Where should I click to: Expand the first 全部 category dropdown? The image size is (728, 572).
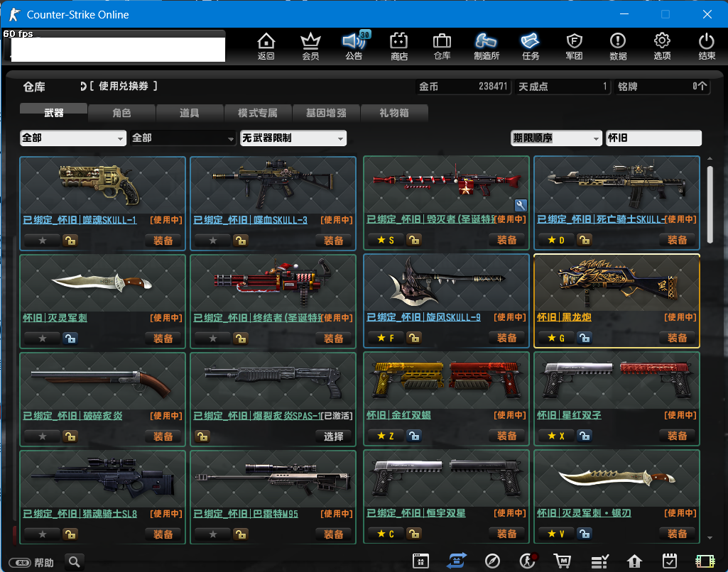tap(73, 138)
